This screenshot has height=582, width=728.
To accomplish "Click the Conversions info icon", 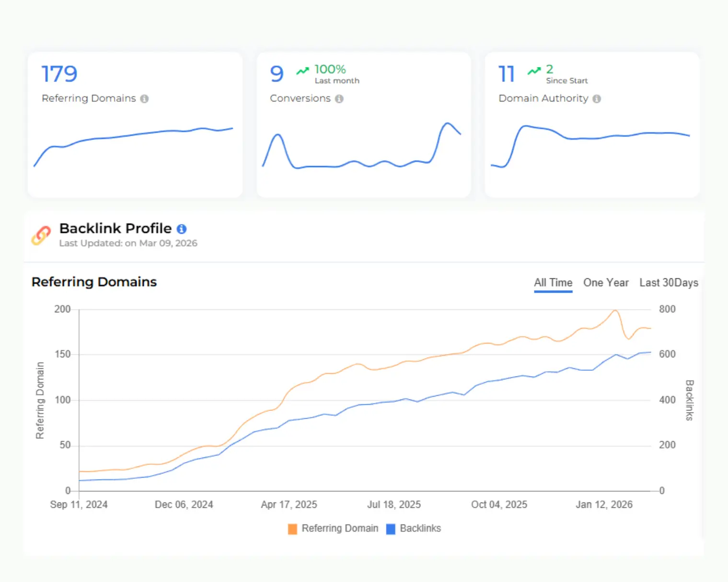I will pos(340,99).
